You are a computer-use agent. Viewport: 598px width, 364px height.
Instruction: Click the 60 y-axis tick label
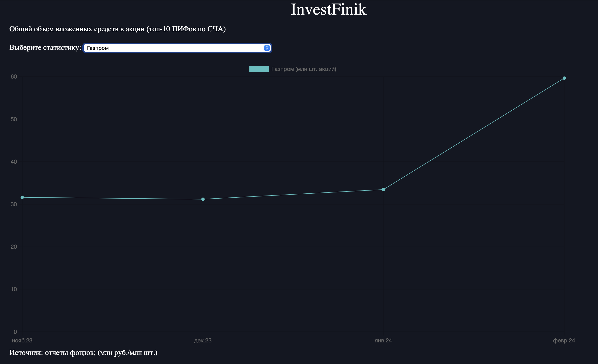[14, 77]
